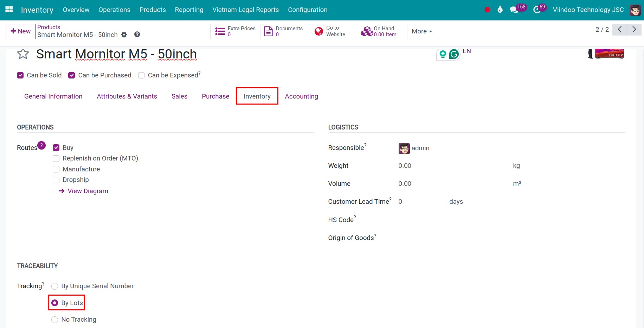Go to previous record arrow
The width and height of the screenshot is (644, 328).
click(619, 30)
